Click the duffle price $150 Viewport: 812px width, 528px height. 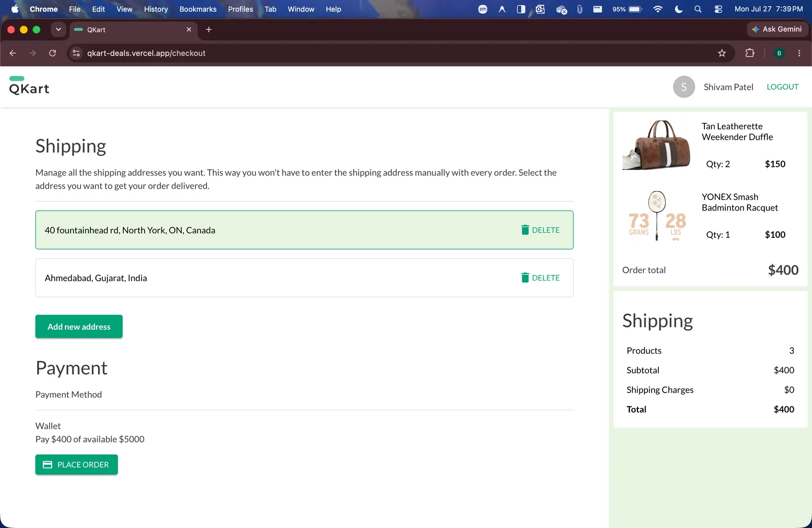tap(775, 164)
